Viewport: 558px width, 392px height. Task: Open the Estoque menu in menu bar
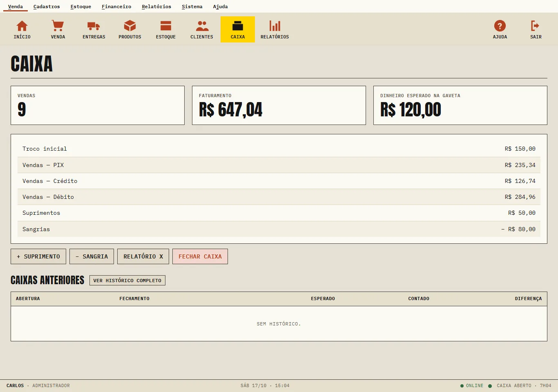point(81,7)
